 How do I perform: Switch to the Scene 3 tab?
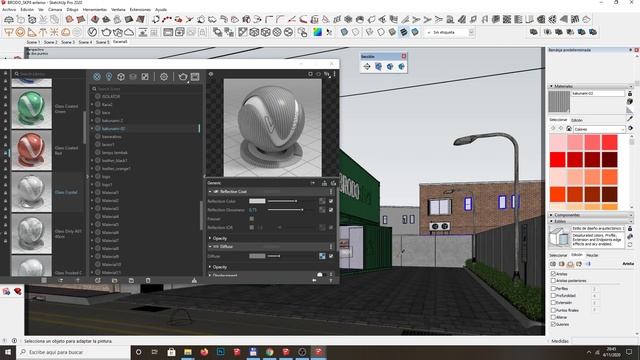(68, 42)
